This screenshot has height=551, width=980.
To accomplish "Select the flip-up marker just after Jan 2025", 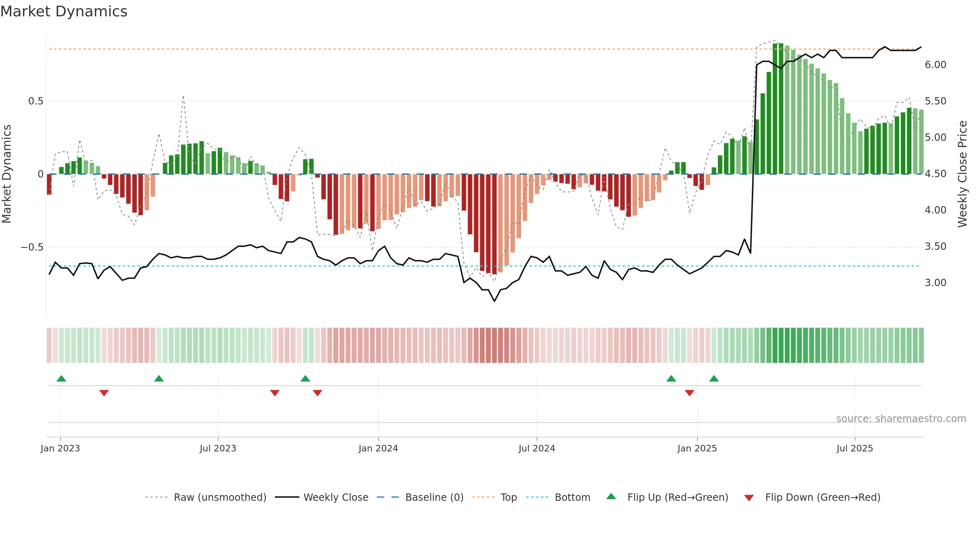I will pos(714,378).
